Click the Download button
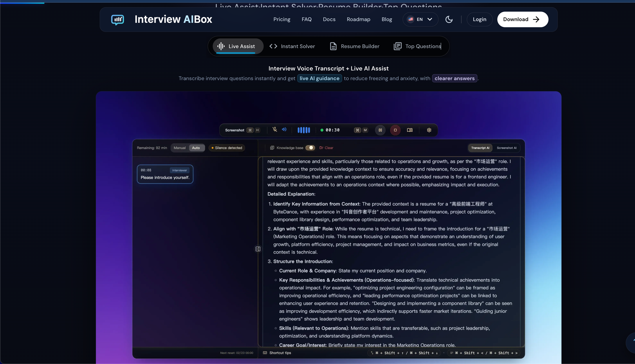The height and width of the screenshot is (364, 635). (523, 20)
